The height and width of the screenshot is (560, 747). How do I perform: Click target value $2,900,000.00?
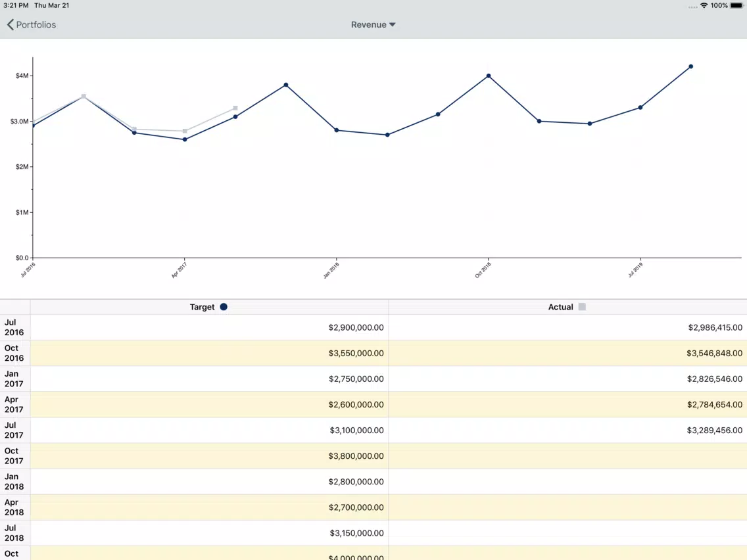[356, 327]
